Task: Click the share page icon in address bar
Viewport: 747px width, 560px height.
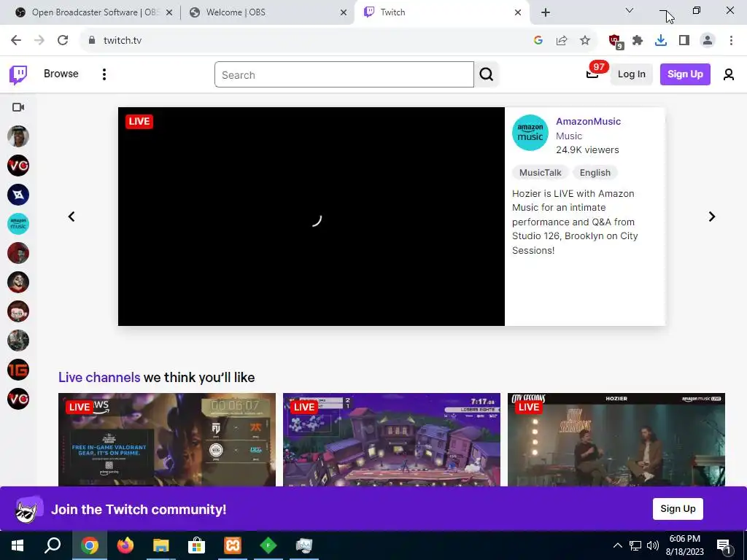Action: pyautogui.click(x=562, y=41)
